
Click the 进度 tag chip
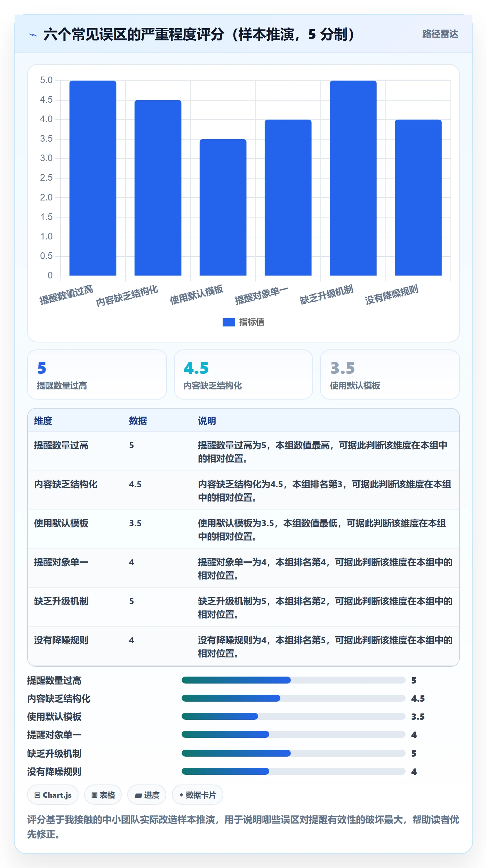[147, 795]
